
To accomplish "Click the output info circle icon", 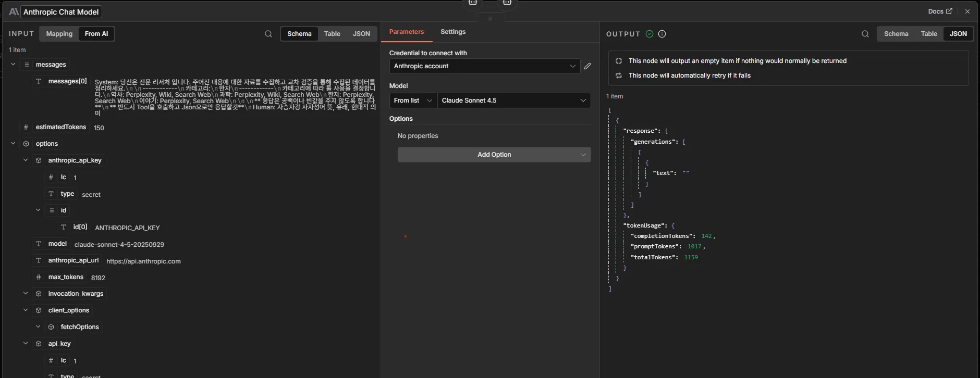I will [x=662, y=34].
